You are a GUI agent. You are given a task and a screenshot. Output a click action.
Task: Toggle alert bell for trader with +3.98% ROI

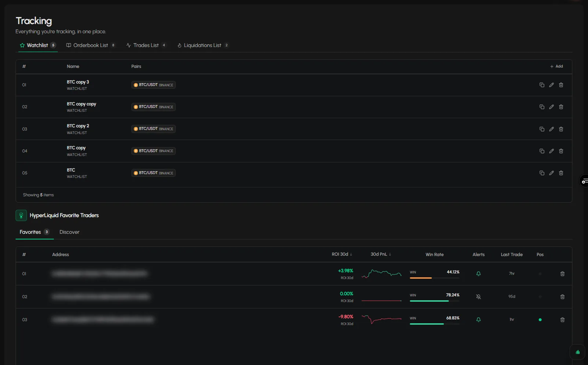click(x=478, y=274)
